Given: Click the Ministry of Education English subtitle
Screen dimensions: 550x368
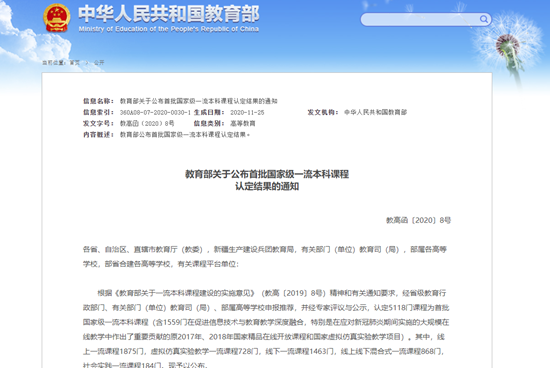Looking at the screenshot, I should [169, 29].
